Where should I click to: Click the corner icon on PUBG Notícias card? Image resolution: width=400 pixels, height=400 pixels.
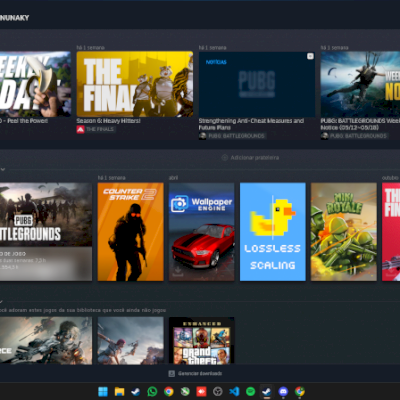click(310, 56)
